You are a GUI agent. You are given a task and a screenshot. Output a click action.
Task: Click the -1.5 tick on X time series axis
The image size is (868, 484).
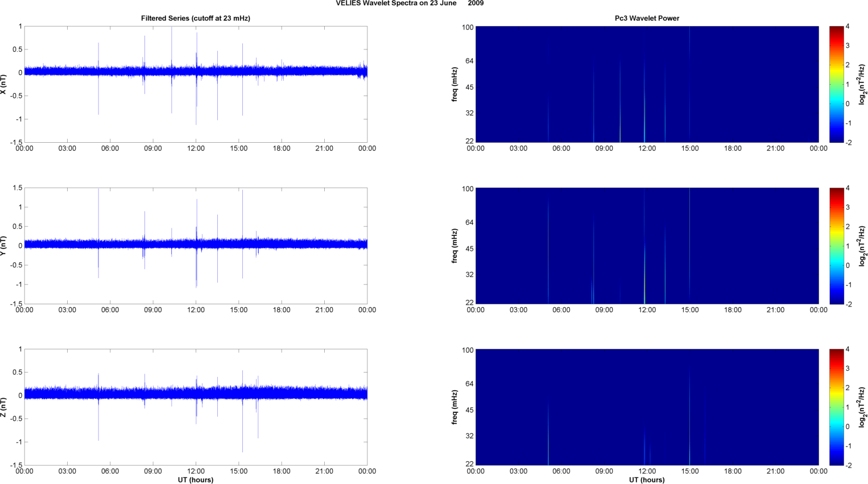coord(16,142)
